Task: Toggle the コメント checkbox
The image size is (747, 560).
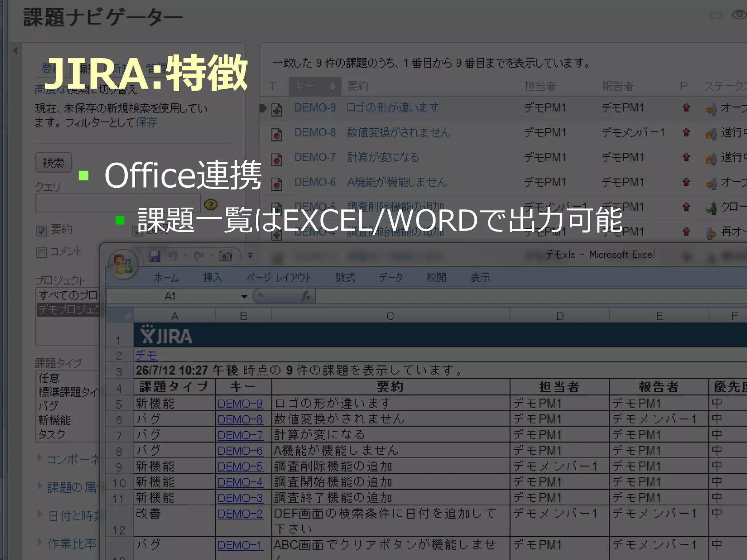Action: pos(42,253)
